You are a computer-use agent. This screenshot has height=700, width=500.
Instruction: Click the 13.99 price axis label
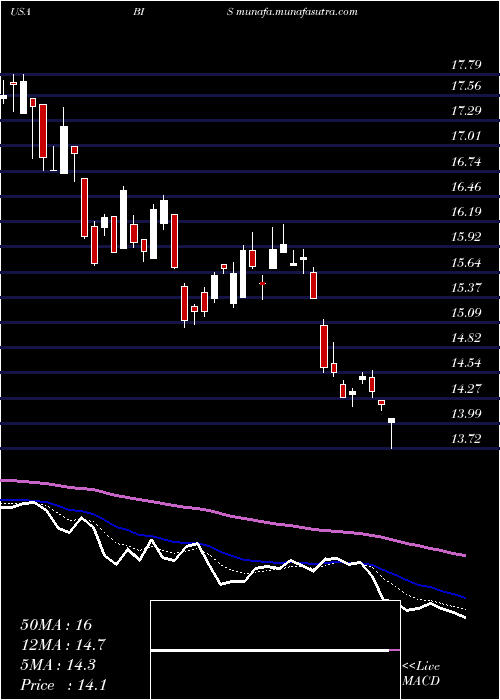[x=466, y=414]
